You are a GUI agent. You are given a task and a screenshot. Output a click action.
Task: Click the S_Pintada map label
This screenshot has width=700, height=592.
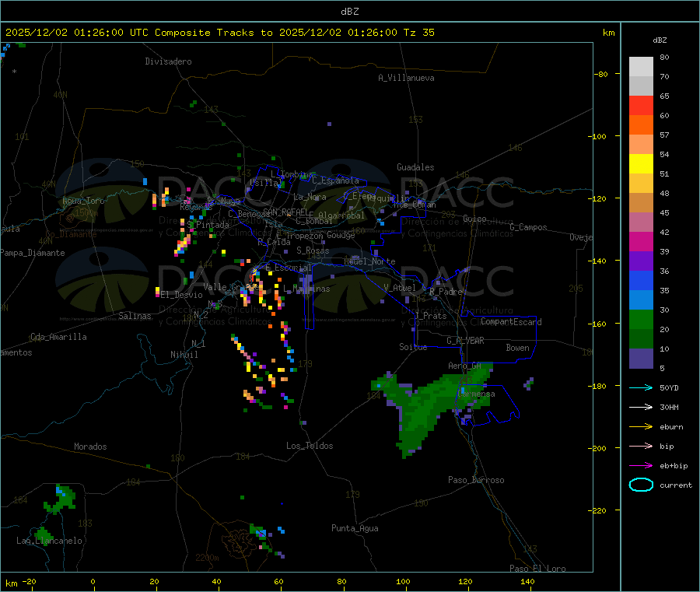(x=208, y=225)
